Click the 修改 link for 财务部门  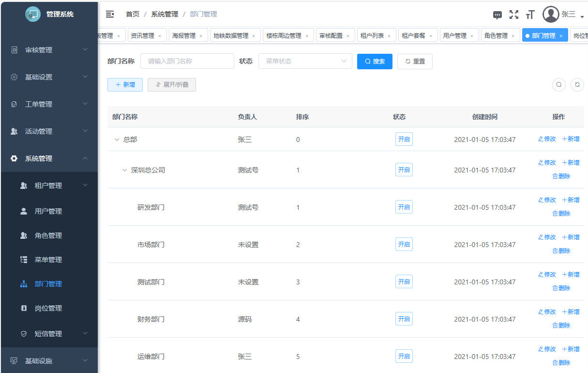(x=547, y=312)
